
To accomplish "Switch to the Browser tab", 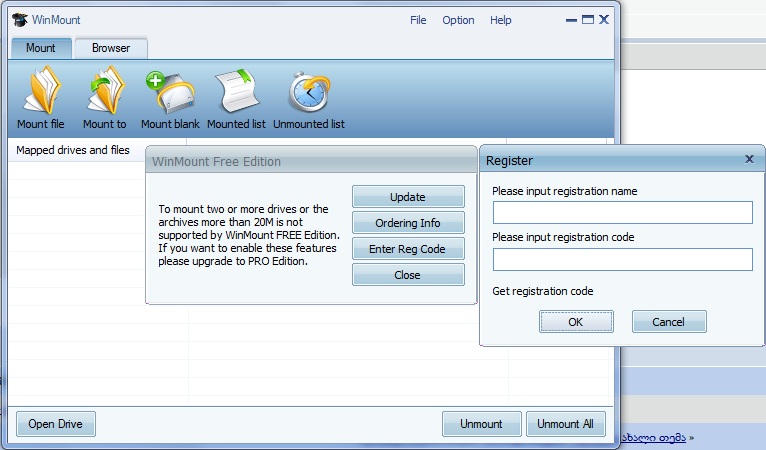I will click(x=111, y=48).
